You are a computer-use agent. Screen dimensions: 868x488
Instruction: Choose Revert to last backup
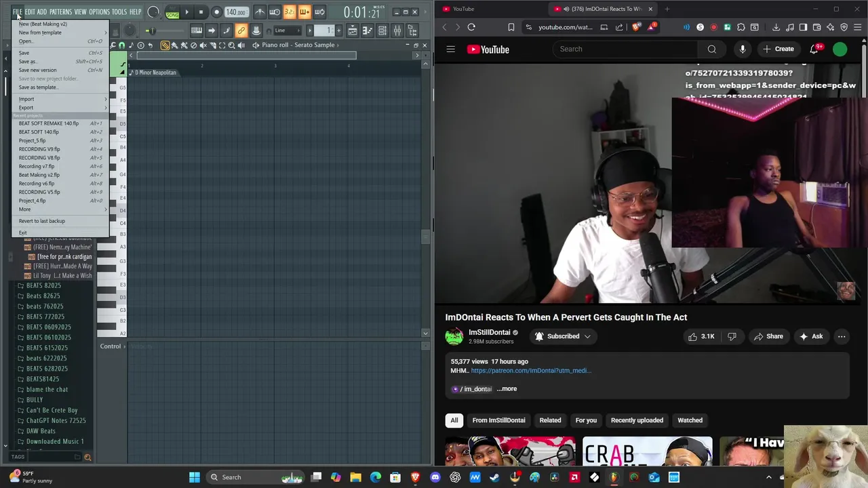pyautogui.click(x=60, y=221)
